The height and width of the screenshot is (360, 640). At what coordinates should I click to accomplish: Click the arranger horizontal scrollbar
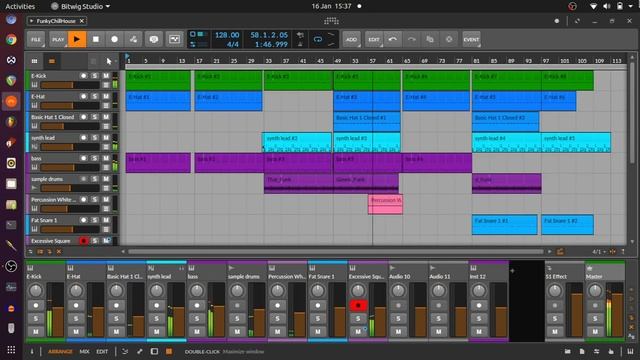336,251
